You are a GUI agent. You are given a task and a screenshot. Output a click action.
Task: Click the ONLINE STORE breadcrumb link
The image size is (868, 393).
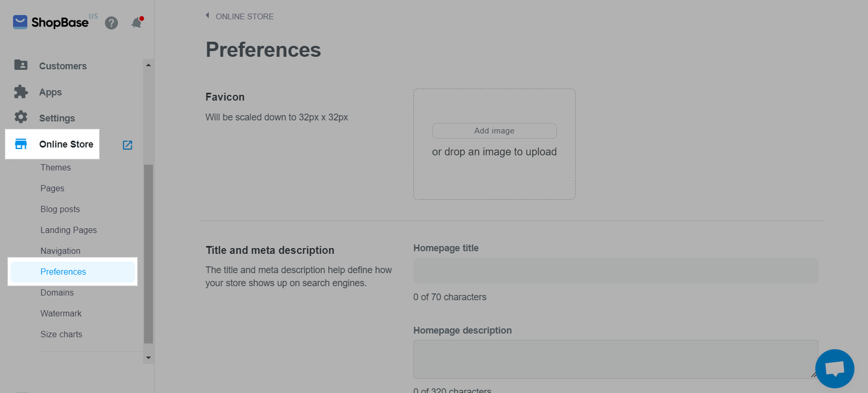245,16
